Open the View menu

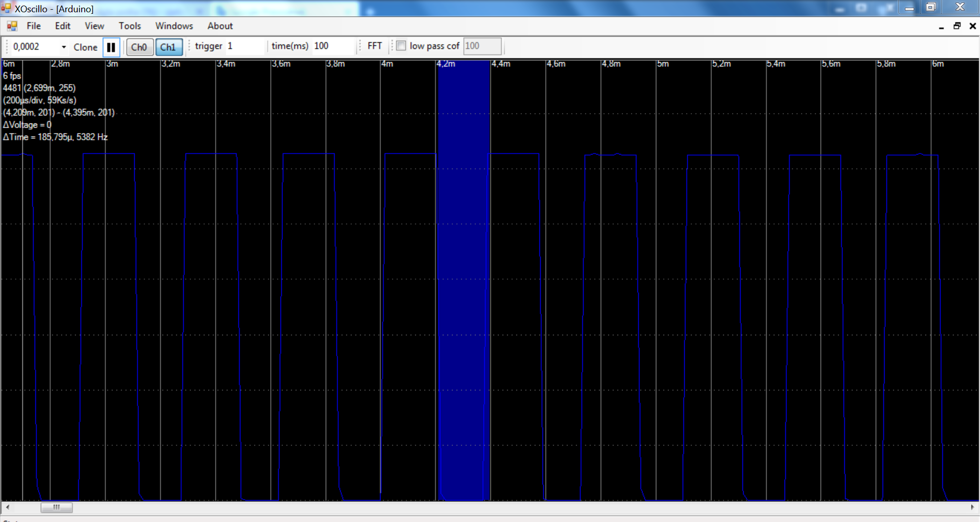click(94, 26)
